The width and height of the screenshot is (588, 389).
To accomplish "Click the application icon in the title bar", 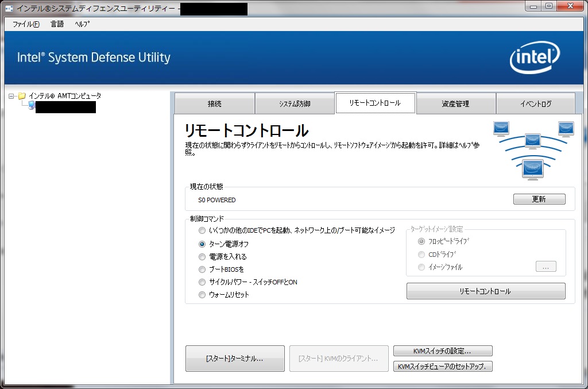I will click(x=9, y=8).
